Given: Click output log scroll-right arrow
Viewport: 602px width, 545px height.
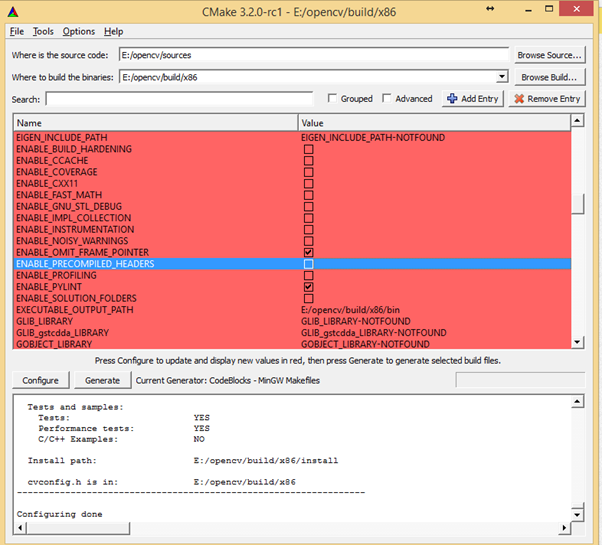Looking at the screenshot, I should (x=564, y=528).
